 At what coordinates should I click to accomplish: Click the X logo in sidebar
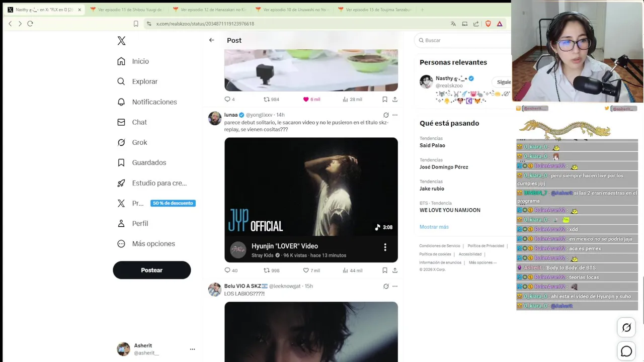(x=121, y=41)
